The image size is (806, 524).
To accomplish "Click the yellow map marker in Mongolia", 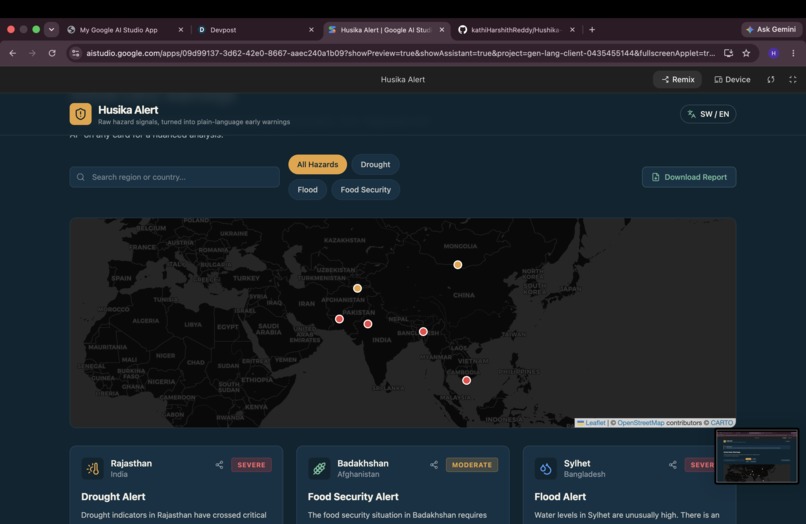I will [x=457, y=265].
